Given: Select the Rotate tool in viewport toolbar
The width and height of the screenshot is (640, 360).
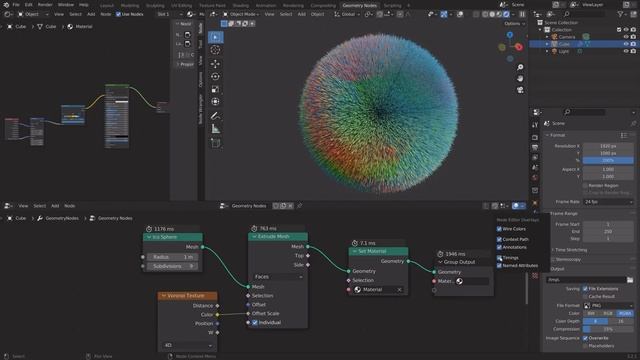Looking at the screenshot, I should click(x=216, y=76).
